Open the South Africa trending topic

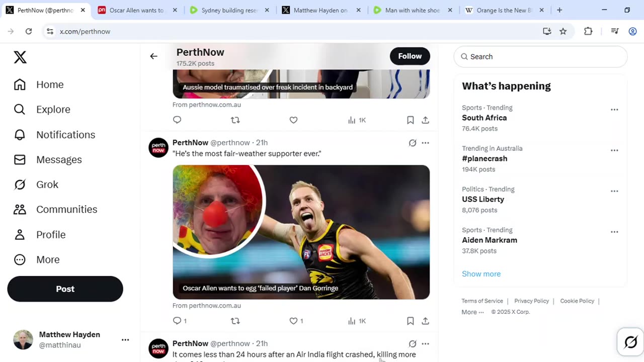click(540, 118)
